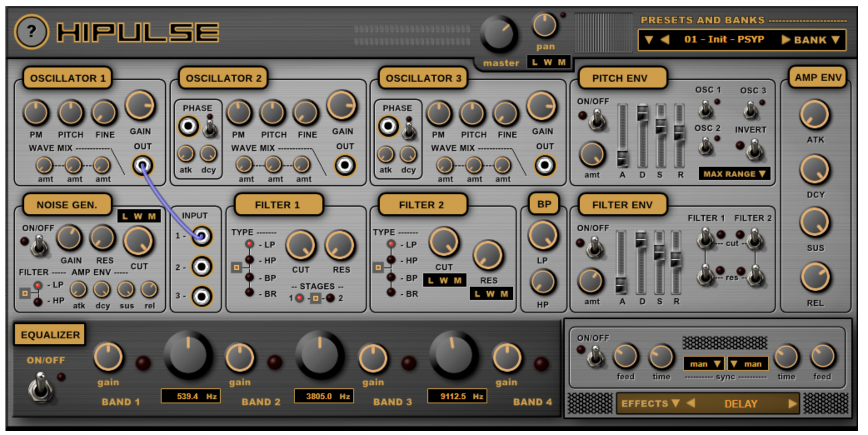Click the BP section LP knob
The height and width of the screenshot is (435, 868).
tap(543, 235)
